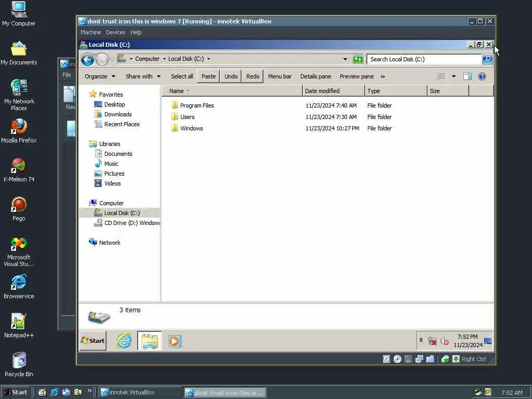Open the File menu in background VirtualBox window

[66, 75]
